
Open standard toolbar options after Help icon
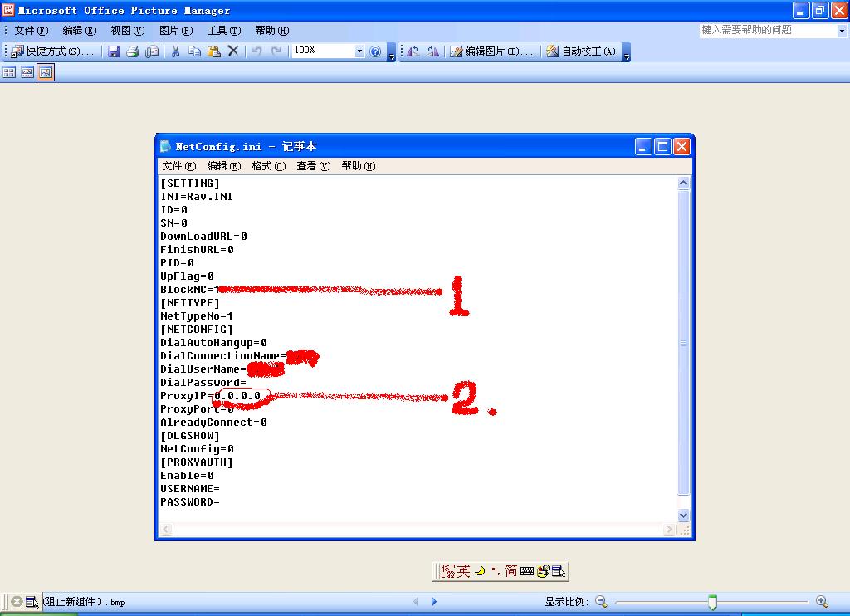[x=392, y=52]
